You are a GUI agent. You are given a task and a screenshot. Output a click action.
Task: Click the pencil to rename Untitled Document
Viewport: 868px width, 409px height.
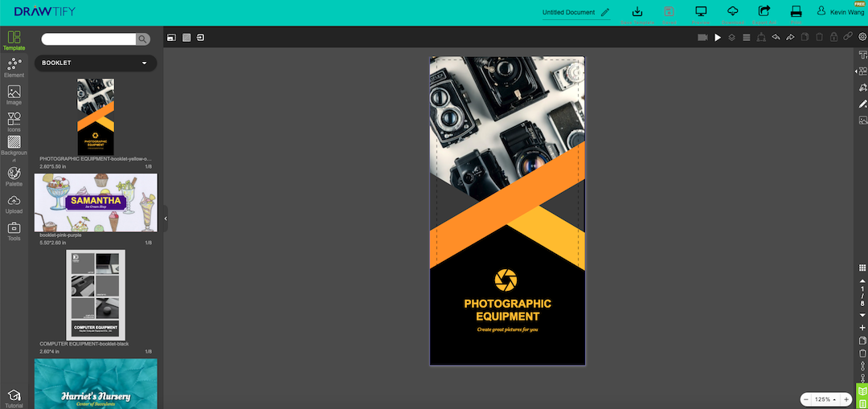tap(605, 12)
